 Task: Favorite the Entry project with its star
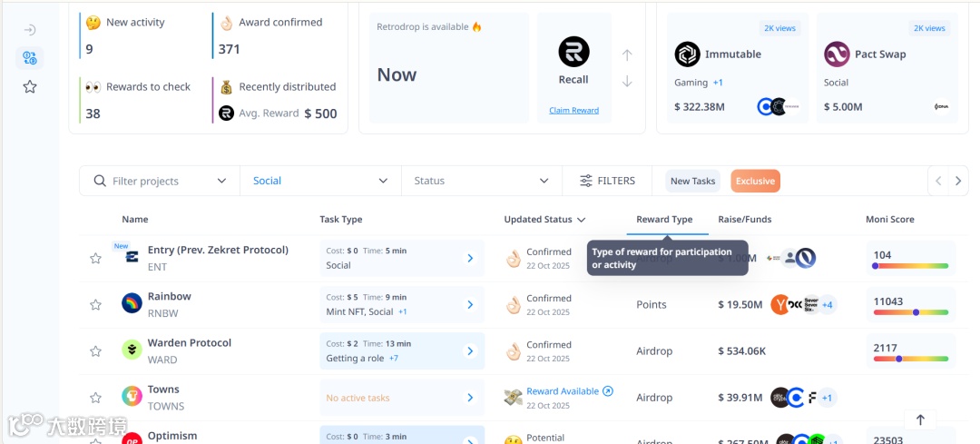coord(95,258)
